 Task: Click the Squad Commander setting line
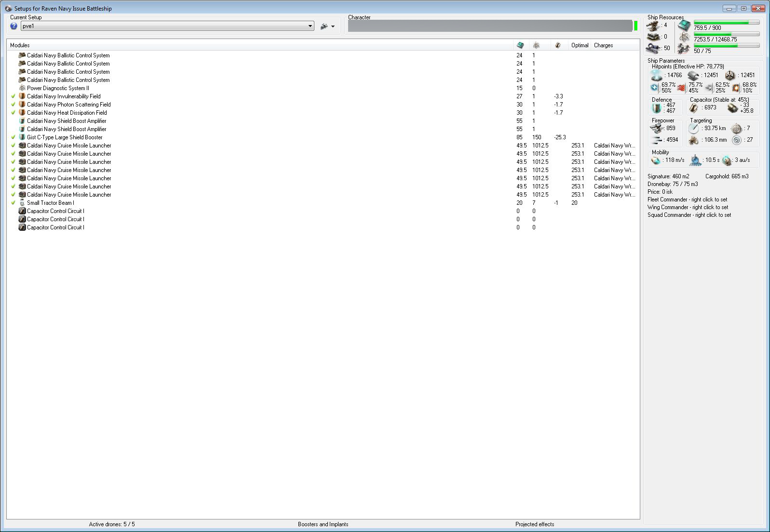point(689,215)
